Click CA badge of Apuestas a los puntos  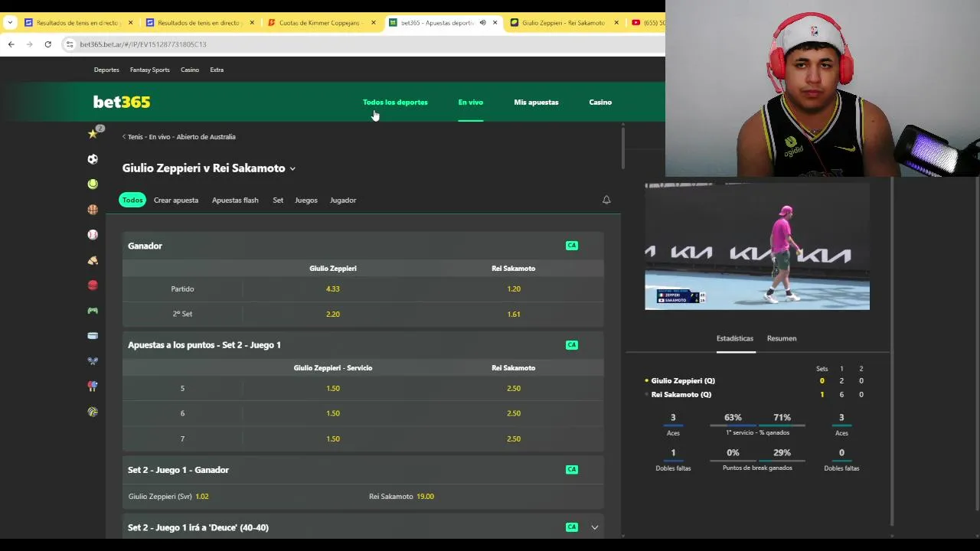(572, 345)
